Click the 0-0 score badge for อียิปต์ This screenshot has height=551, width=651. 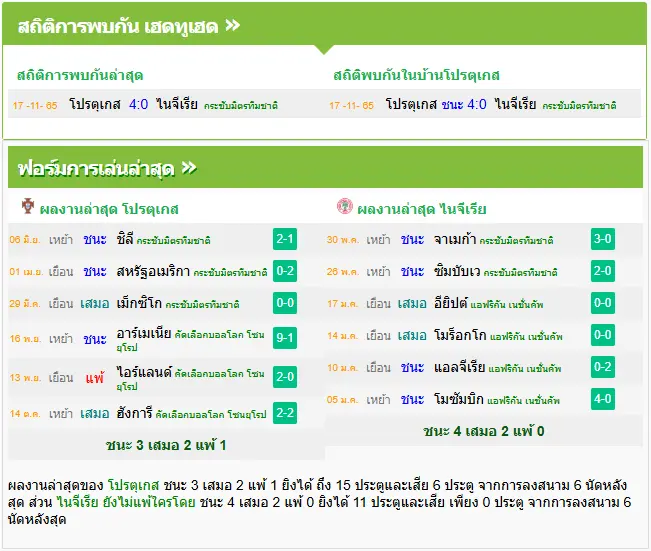[x=602, y=303]
